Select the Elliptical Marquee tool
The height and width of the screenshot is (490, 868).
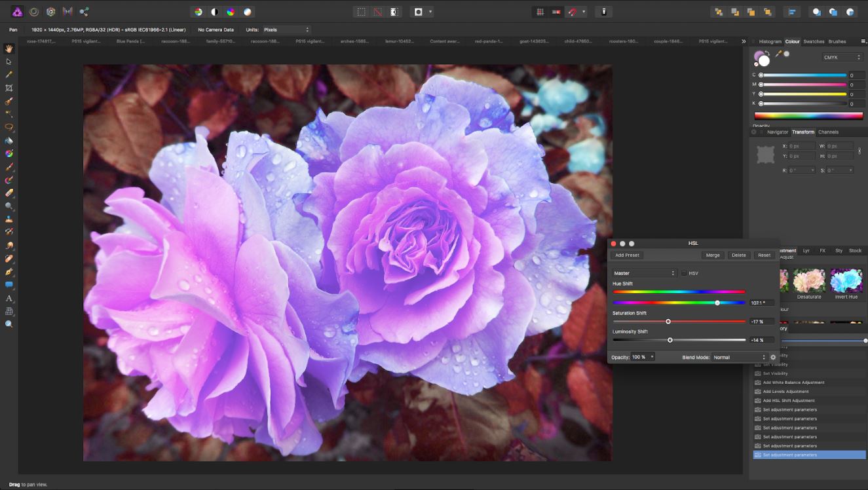(x=9, y=127)
